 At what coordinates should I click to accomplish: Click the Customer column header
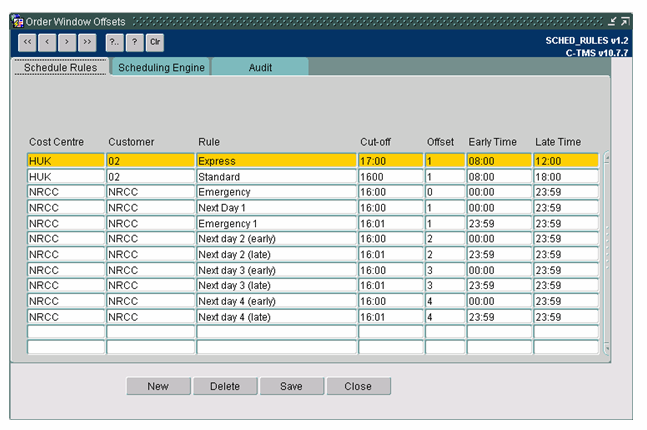point(131,142)
